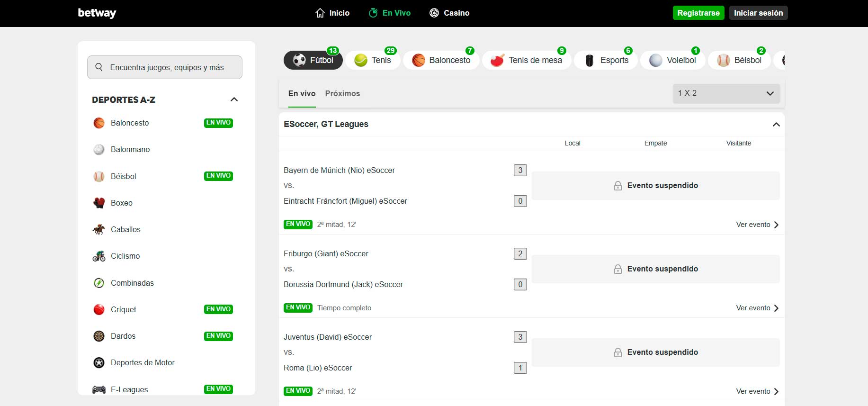Click the Empate column header
Image resolution: width=868 pixels, height=406 pixels.
tap(655, 143)
